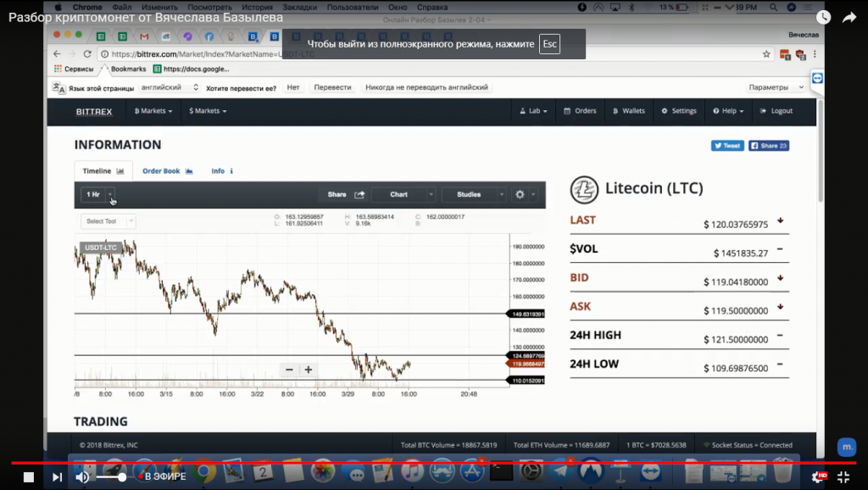Open the Studies dropdown
868x490 pixels.
[x=474, y=194]
